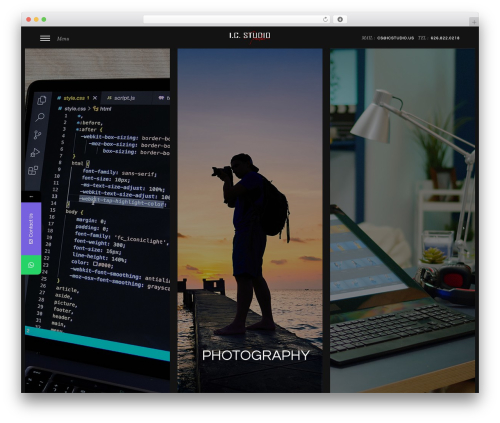Select the PHOTOGRAPHY panel title
The height and width of the screenshot is (423, 500).
click(256, 355)
